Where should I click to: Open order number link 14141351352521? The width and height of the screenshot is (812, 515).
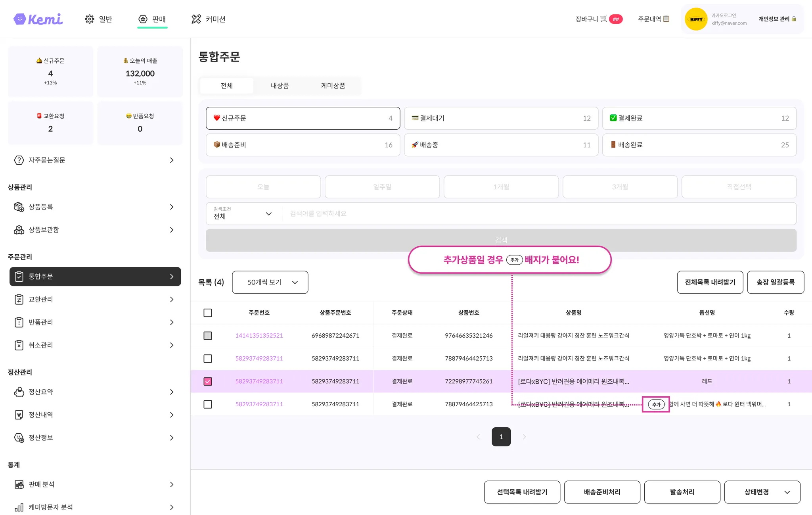coord(259,336)
